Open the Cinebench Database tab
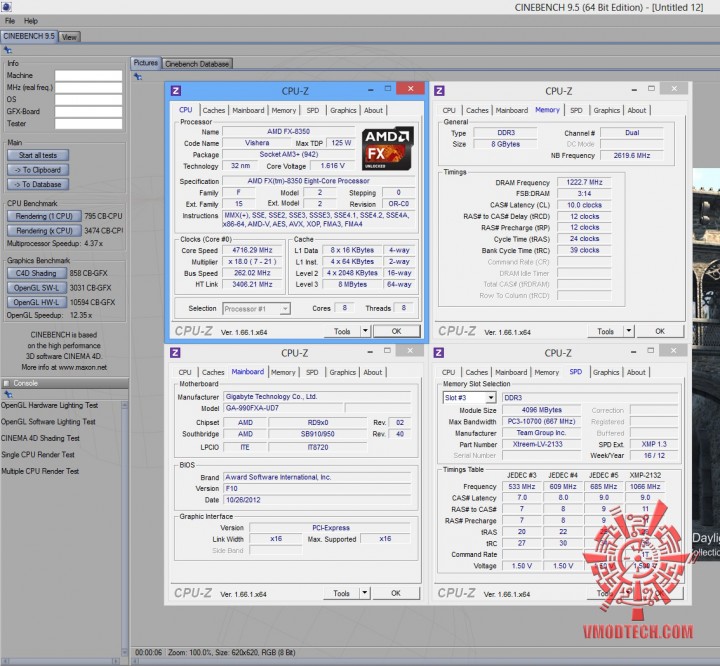 197,64
